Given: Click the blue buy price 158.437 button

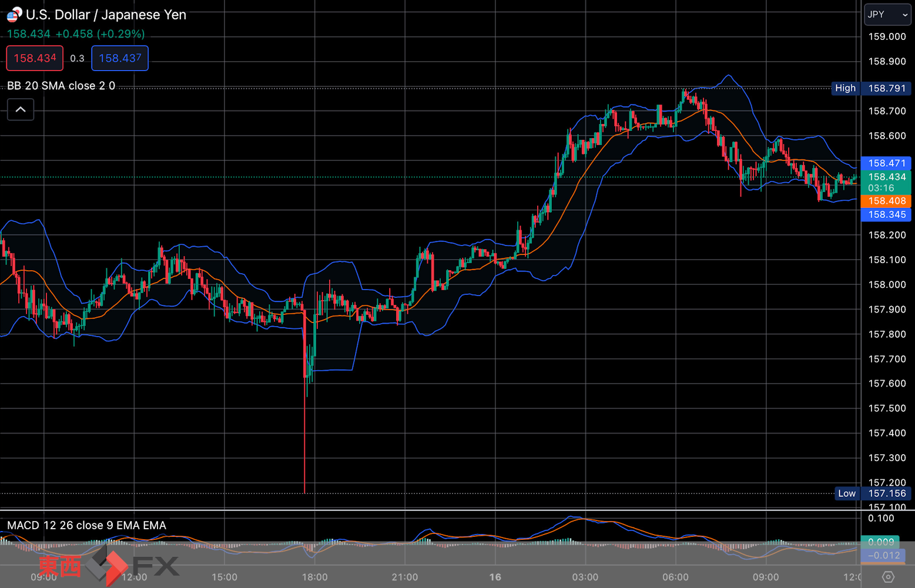Looking at the screenshot, I should (x=120, y=58).
